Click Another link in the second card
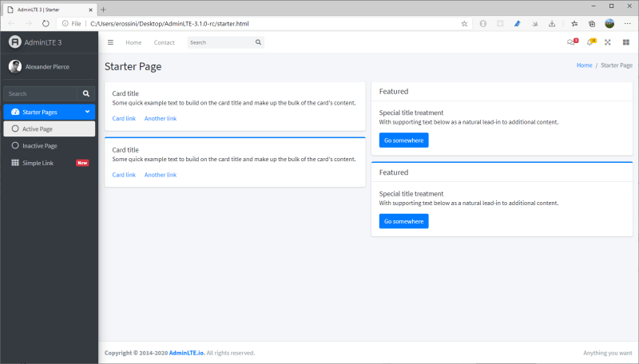The width and height of the screenshot is (639, 364). coord(161,175)
